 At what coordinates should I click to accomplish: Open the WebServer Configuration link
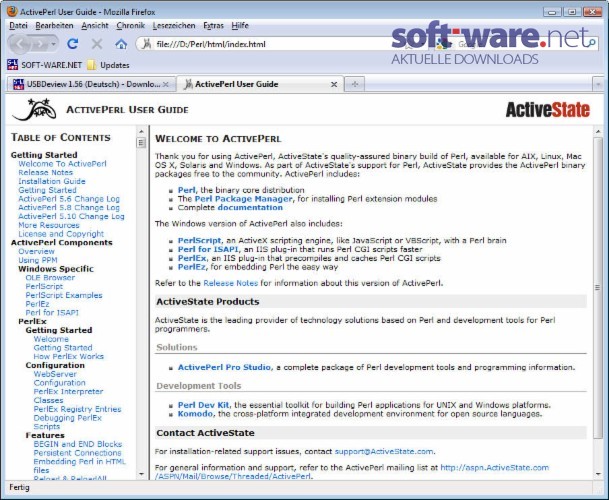pos(59,378)
